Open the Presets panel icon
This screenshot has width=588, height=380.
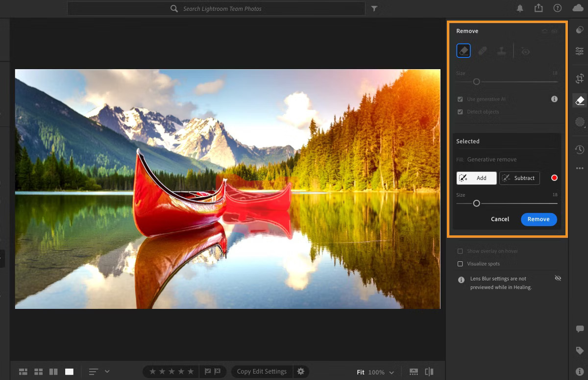coord(580,30)
